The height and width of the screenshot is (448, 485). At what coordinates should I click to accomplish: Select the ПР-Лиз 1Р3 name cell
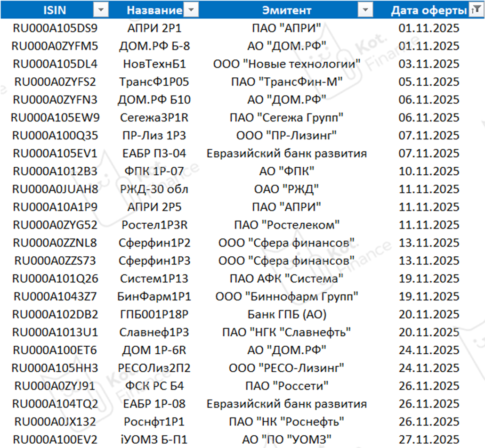click(154, 136)
